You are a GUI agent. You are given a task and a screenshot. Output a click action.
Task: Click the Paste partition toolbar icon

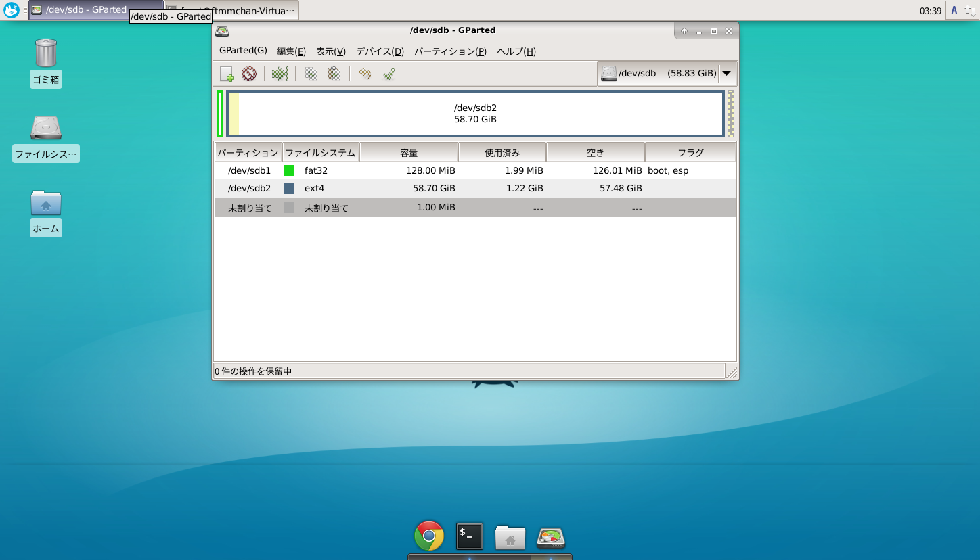pos(334,74)
